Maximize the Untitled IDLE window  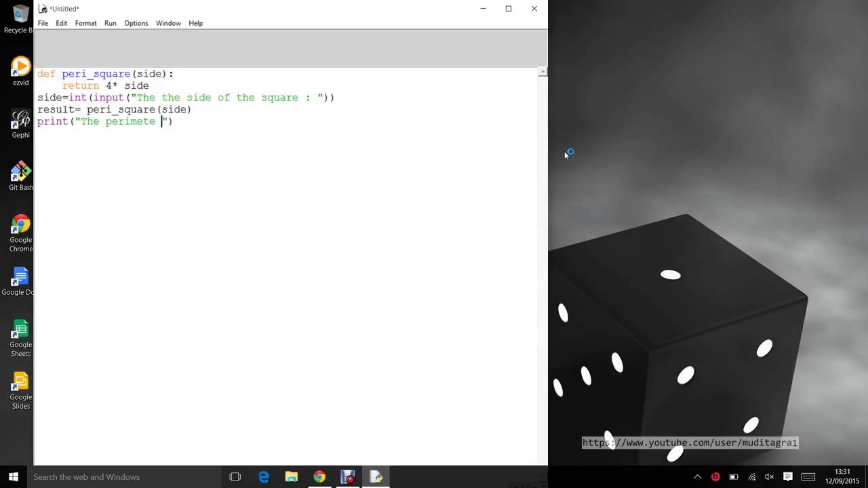coord(509,9)
